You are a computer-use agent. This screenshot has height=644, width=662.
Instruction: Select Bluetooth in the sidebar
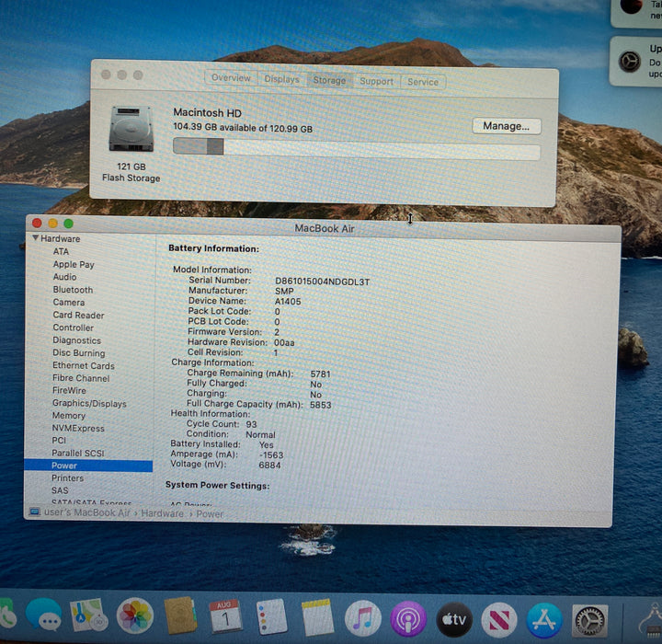[x=73, y=290]
